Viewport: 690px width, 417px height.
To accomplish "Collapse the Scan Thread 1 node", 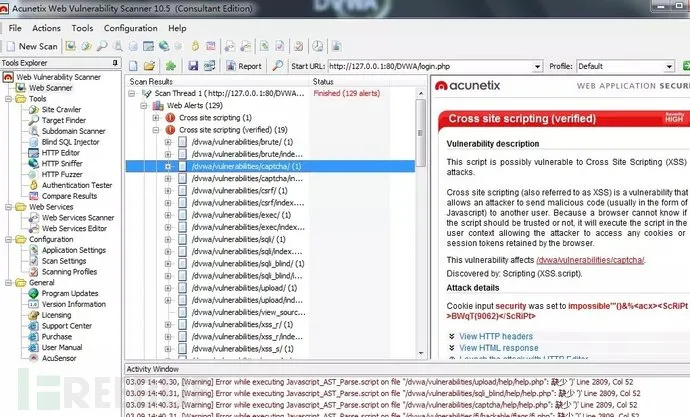I will click(132, 93).
